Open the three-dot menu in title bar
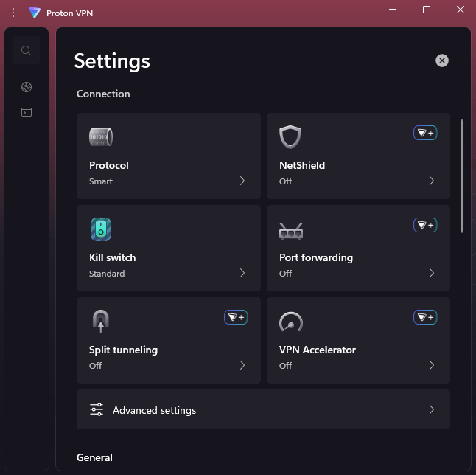 tap(13, 13)
